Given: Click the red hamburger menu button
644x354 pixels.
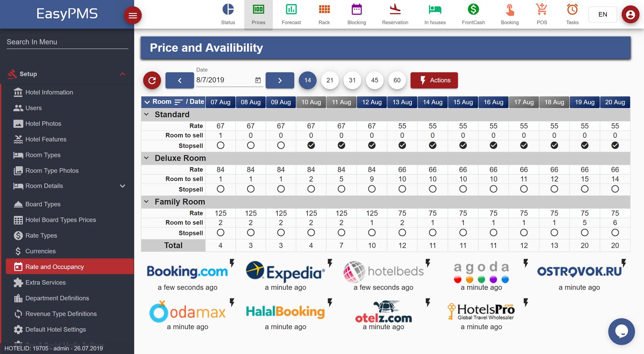Looking at the screenshot, I should tap(132, 16).
